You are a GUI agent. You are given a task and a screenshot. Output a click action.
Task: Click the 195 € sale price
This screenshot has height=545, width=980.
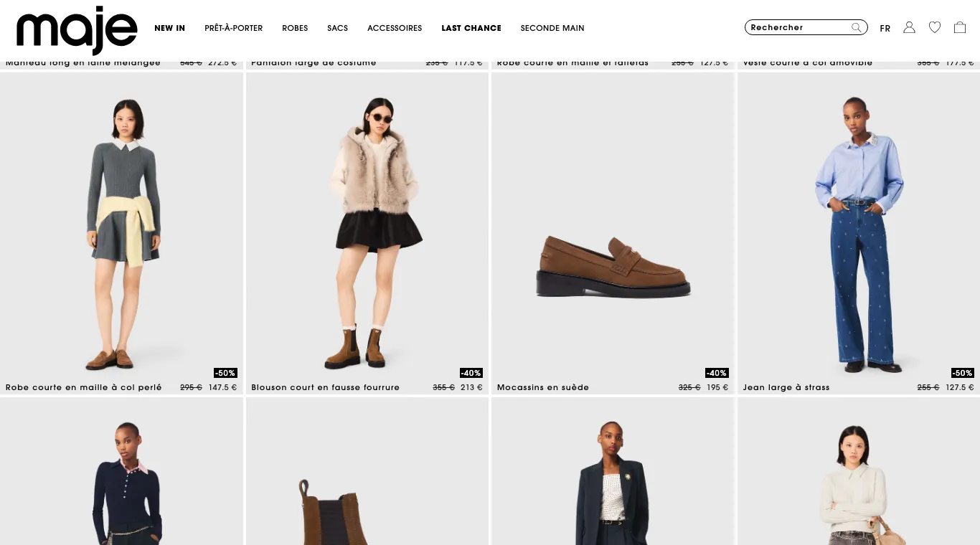pos(717,387)
